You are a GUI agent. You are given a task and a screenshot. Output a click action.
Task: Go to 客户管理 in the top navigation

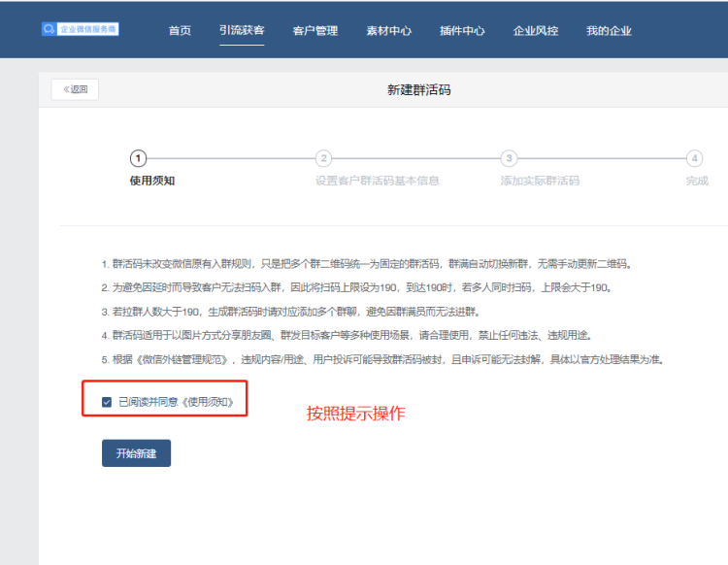(x=314, y=31)
